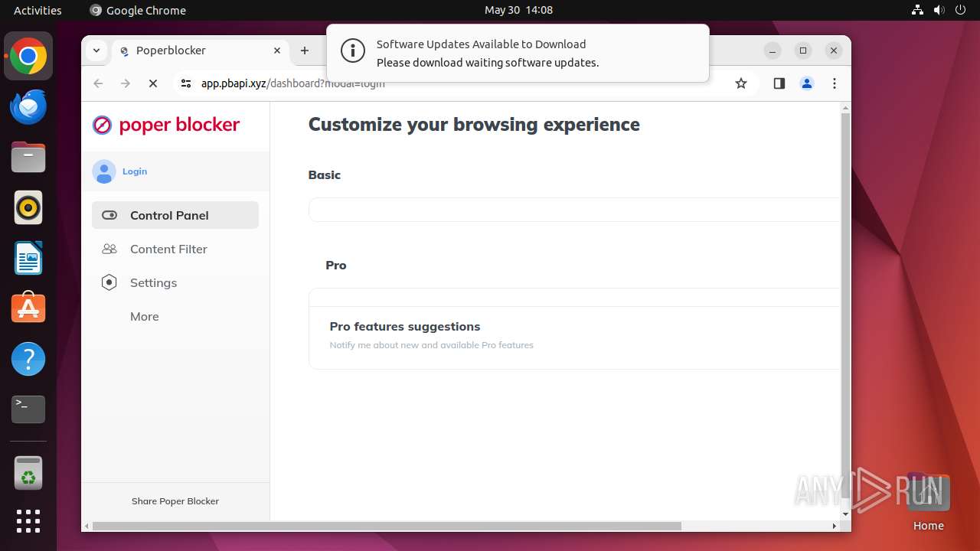Open Trash from dock

[x=28, y=473]
